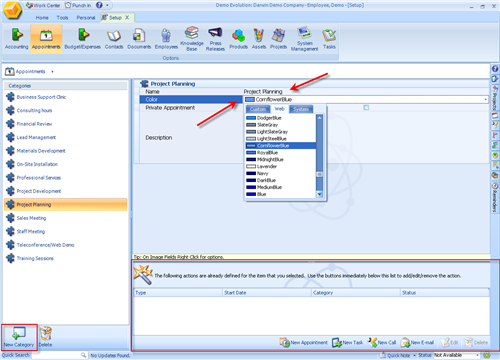Select the Appointments ribbon icon
Image resolution: width=500 pixels, height=360 pixels.
46,39
